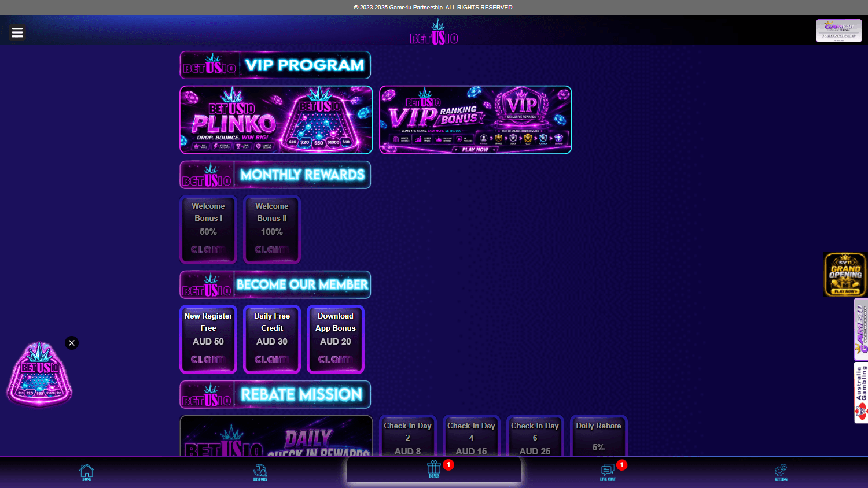Select Check-In Day 2 AUD 8 card
The height and width of the screenshot is (488, 868).
(x=407, y=436)
